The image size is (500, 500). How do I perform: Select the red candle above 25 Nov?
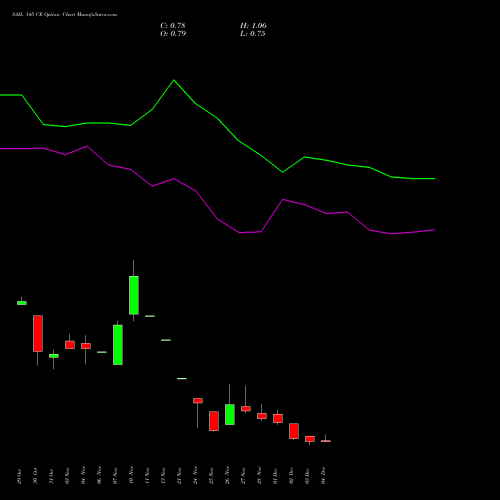(x=214, y=421)
